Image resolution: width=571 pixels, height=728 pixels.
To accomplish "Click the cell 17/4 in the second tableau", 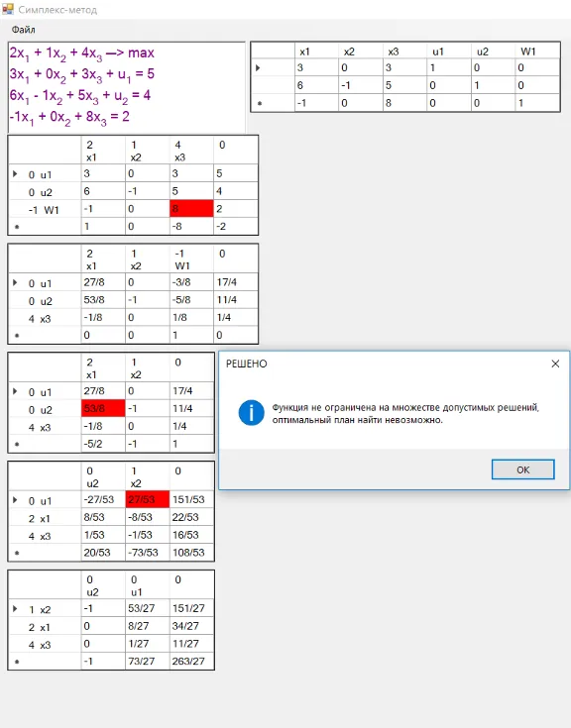I will click(x=236, y=282).
